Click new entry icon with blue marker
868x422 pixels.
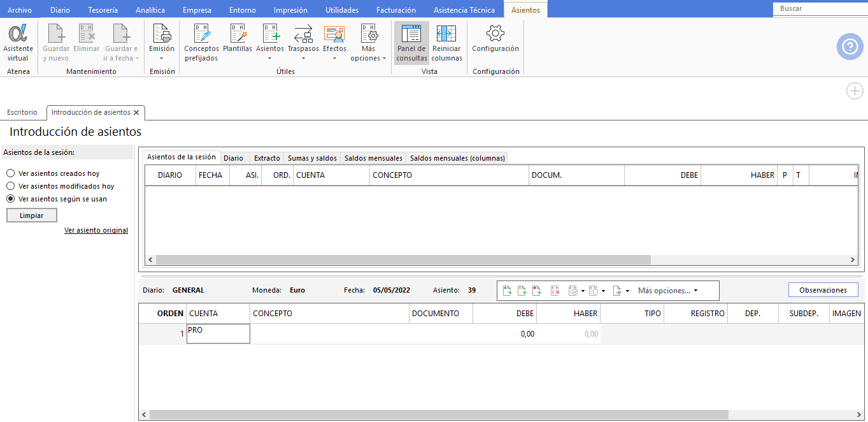coord(507,290)
